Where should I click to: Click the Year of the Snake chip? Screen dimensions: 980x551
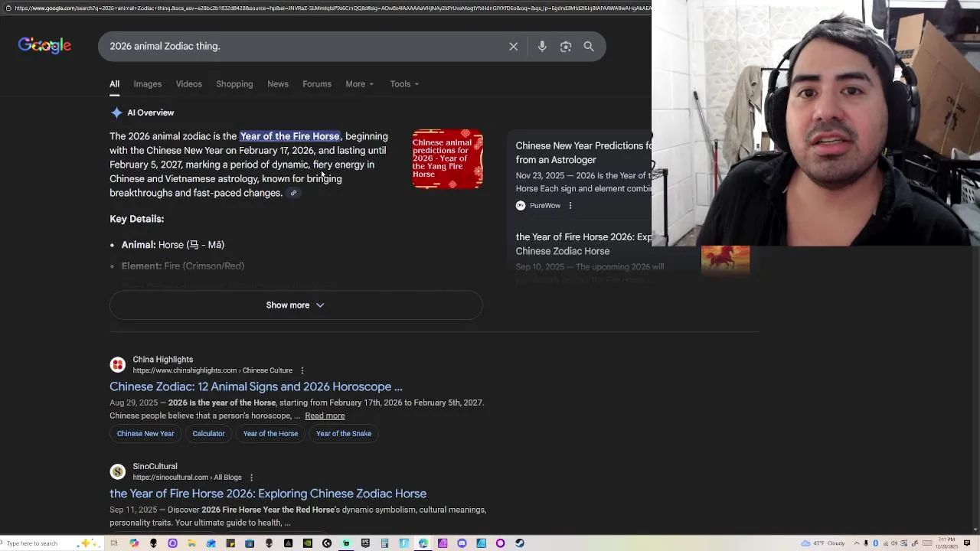tap(344, 434)
